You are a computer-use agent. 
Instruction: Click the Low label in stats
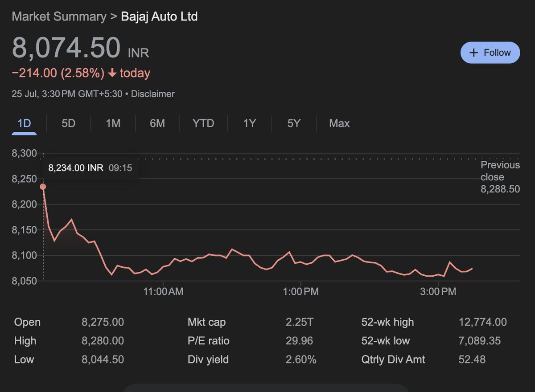[x=24, y=359]
